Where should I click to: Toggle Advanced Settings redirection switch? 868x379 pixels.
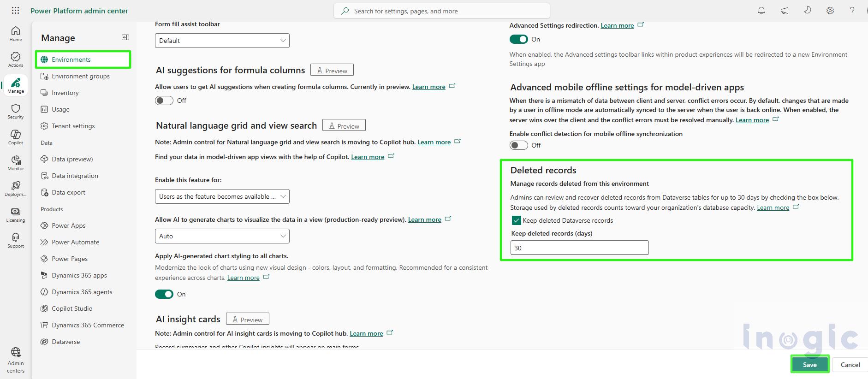pyautogui.click(x=518, y=39)
